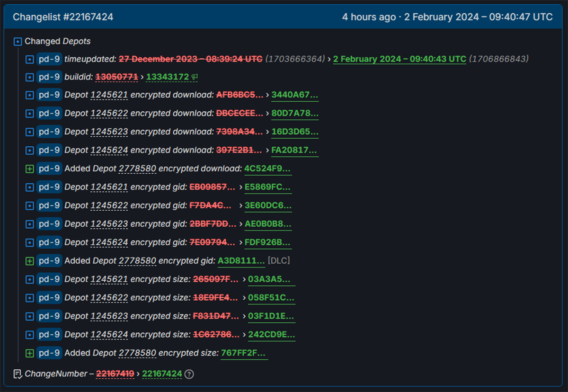The image size is (568, 392).
Task: Click the green plus icon for added encrypted gid
Action: 30,261
